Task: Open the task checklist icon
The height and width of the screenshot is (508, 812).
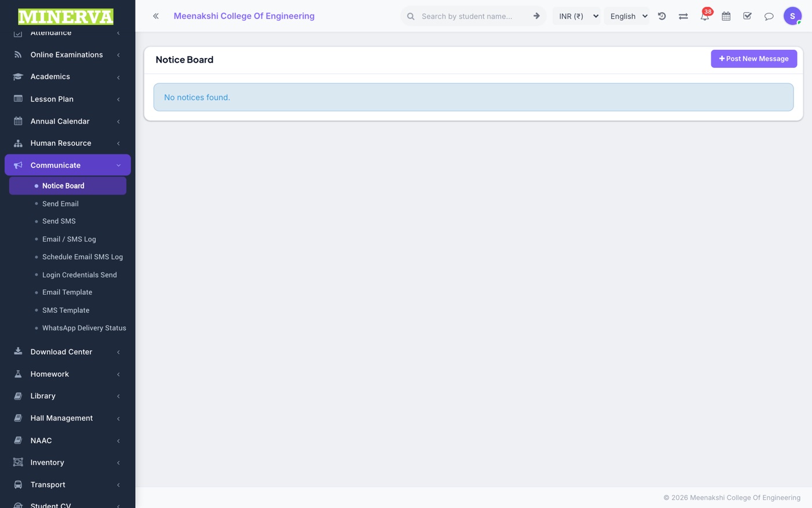Action: tap(748, 16)
